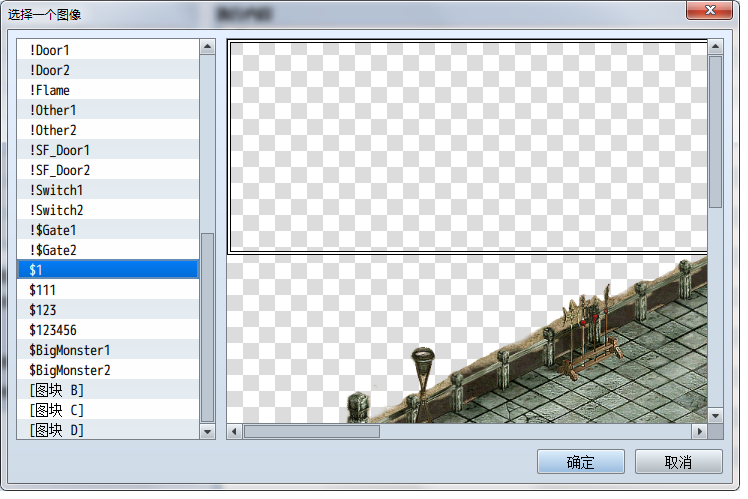The height and width of the screenshot is (499, 748).
Task: Cancel the dialog with 取消
Action: click(678, 462)
